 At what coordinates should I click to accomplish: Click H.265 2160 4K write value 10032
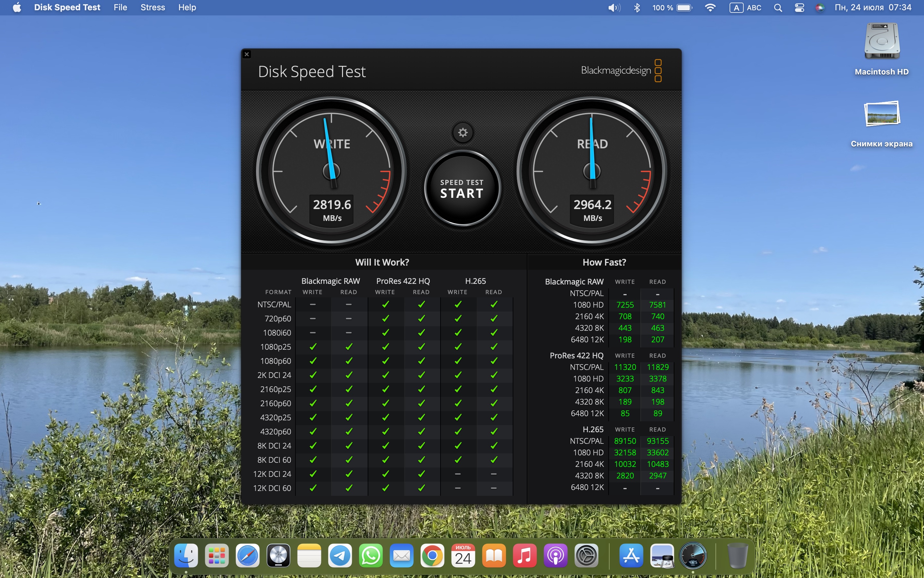tap(625, 464)
